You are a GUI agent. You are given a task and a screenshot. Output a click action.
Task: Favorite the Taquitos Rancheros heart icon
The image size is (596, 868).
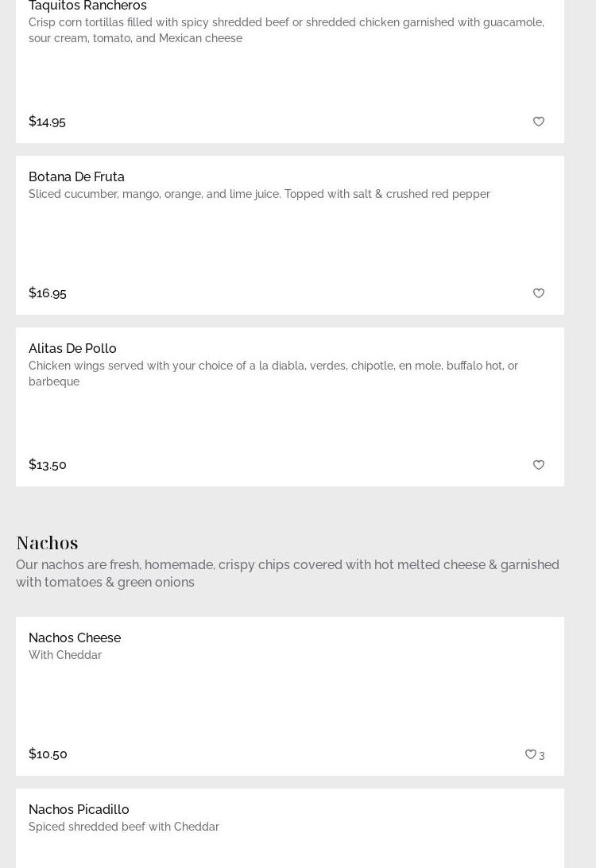pos(539,122)
